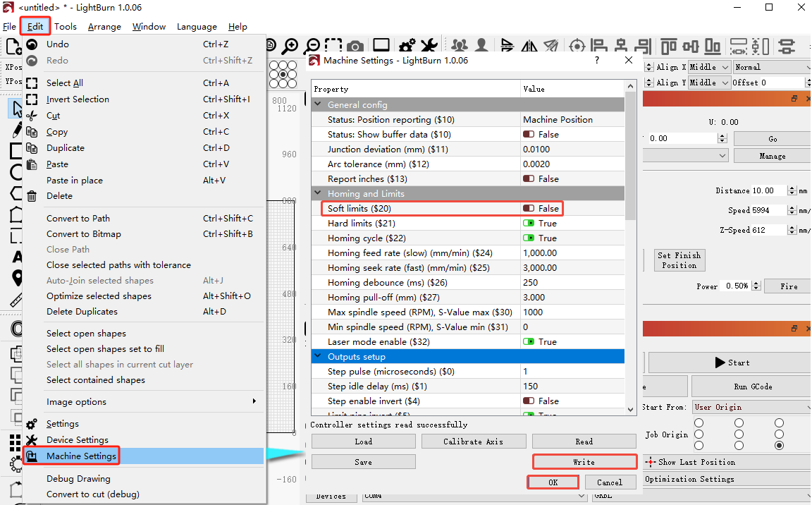Screen dimensions: 812x505
Task: Open the Arrange menu
Action: coord(104,26)
